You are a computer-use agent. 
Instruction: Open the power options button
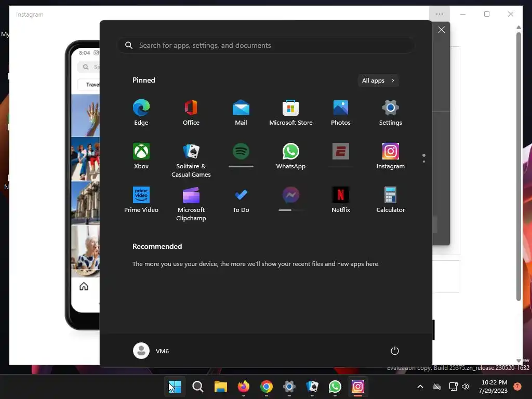pyautogui.click(x=395, y=351)
